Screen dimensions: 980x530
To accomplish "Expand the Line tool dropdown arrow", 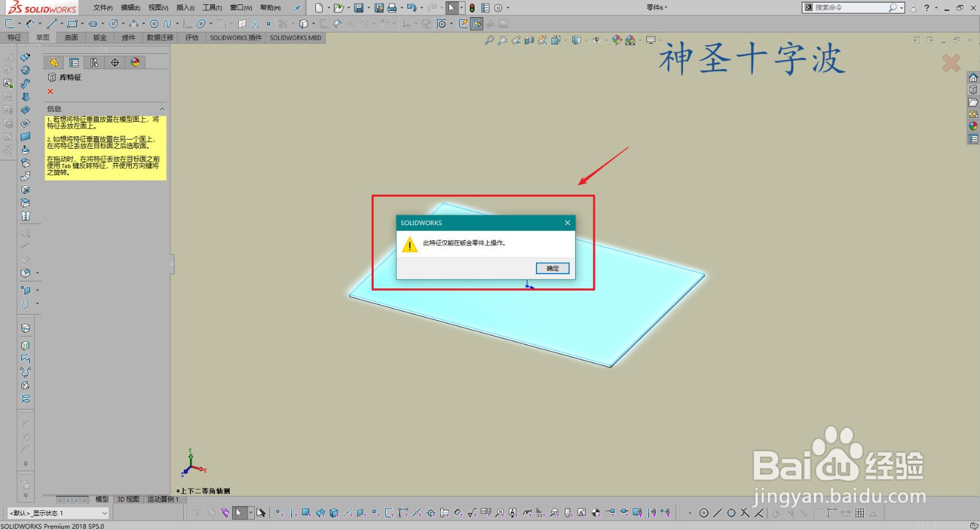I will pyautogui.click(x=61, y=24).
